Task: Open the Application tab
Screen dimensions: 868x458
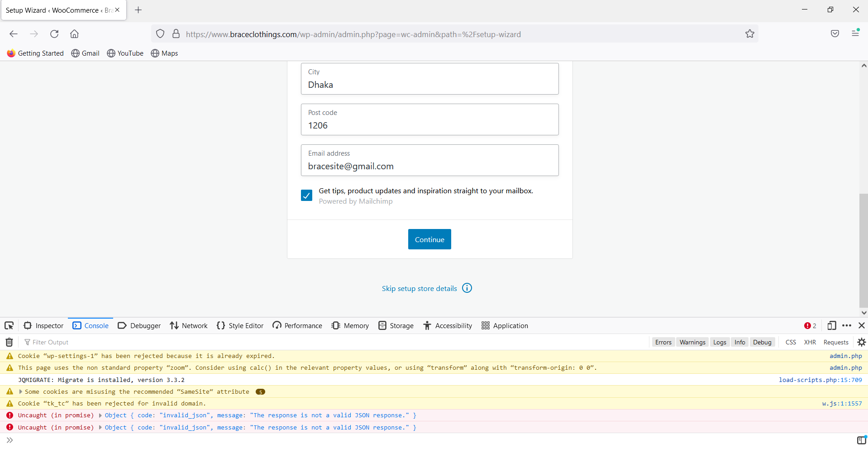Action: (505, 326)
